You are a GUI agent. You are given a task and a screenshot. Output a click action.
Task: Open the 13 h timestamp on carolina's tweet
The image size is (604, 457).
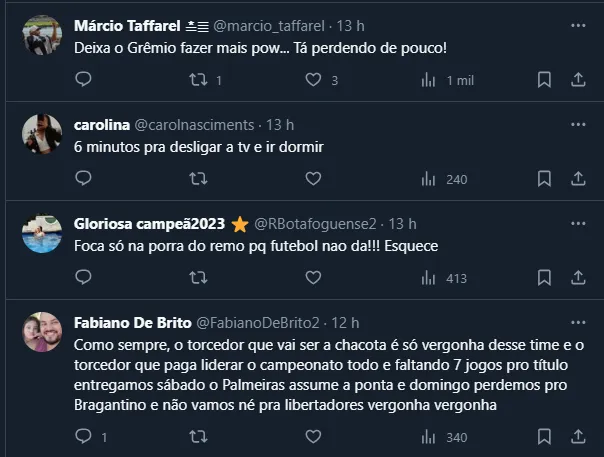tap(280, 125)
